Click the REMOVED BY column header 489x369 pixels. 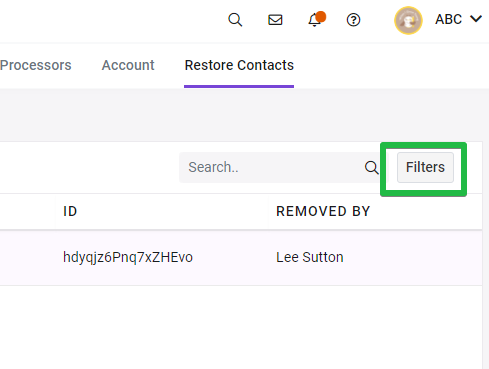click(323, 211)
